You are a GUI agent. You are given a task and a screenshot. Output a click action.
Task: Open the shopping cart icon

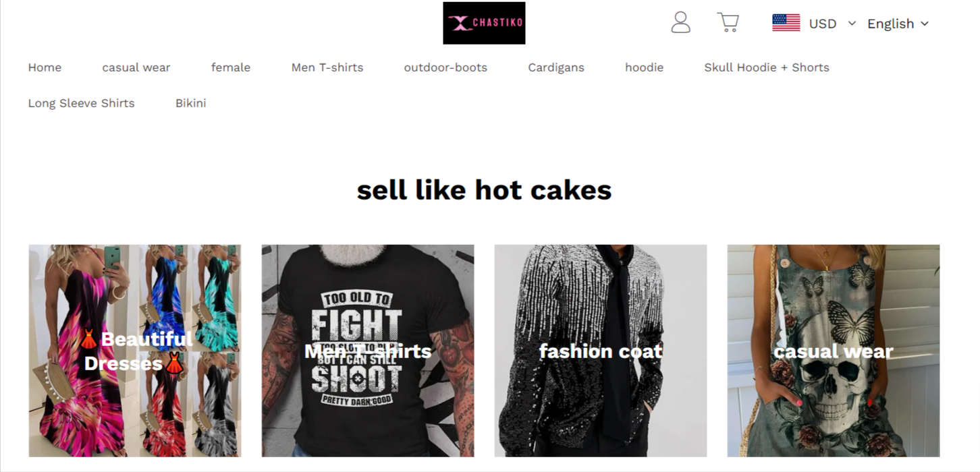click(728, 22)
